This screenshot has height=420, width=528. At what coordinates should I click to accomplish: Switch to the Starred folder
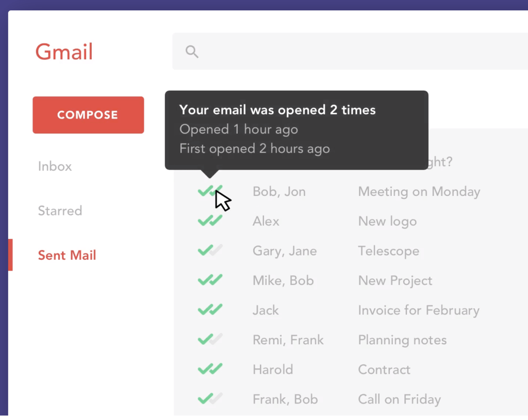pyautogui.click(x=60, y=211)
